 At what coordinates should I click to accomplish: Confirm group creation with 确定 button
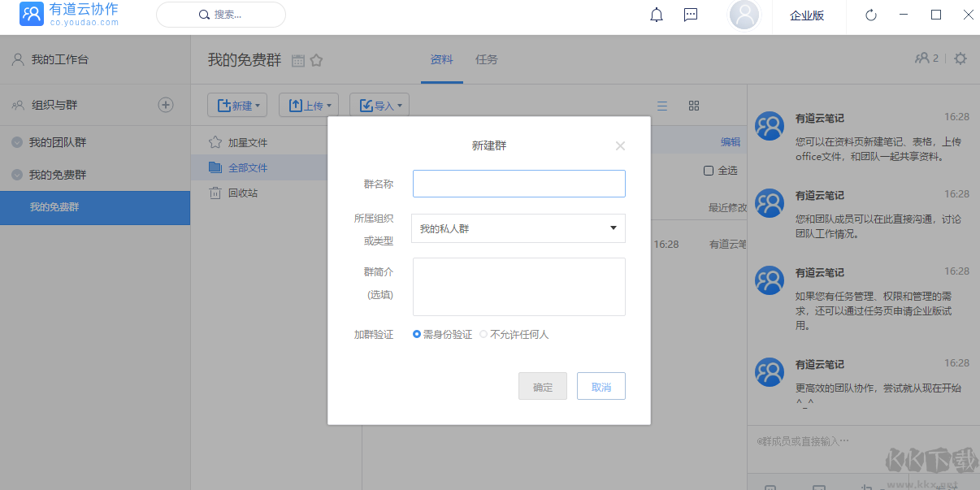point(542,386)
